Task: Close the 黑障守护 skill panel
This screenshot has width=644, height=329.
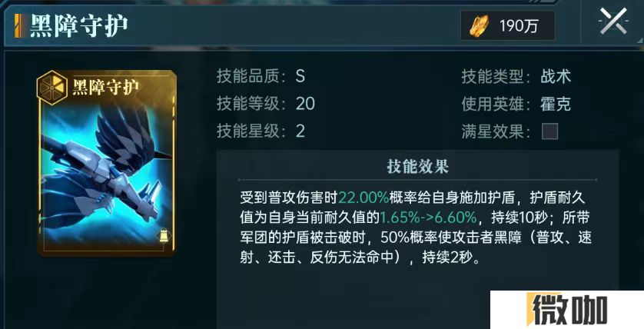Action: [613, 21]
